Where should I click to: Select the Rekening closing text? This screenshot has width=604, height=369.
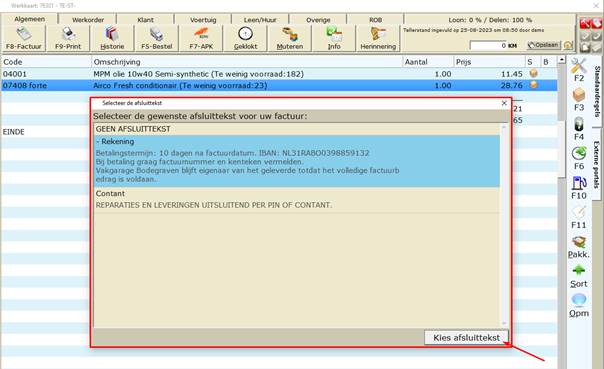click(297, 161)
